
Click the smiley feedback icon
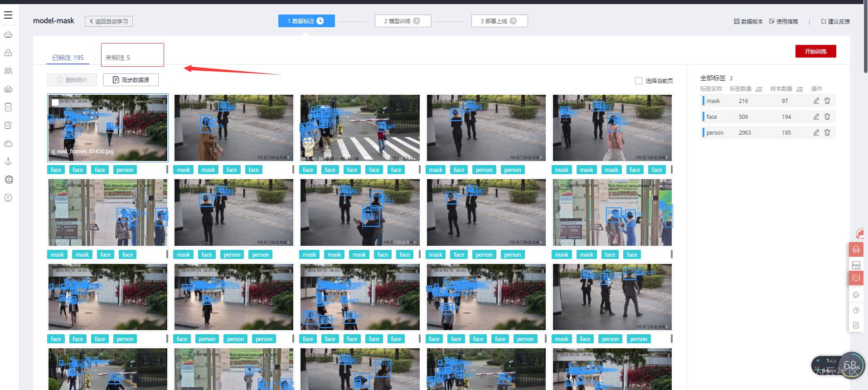(x=856, y=295)
